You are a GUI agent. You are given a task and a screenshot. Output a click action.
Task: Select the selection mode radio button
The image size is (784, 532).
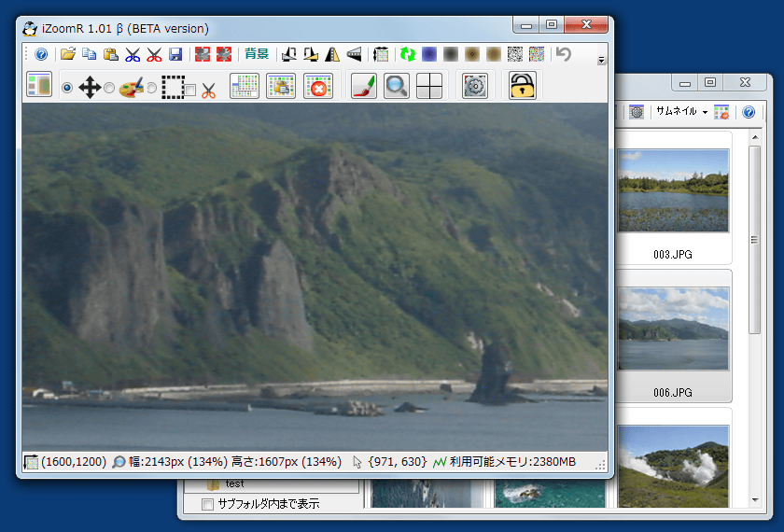(x=151, y=88)
